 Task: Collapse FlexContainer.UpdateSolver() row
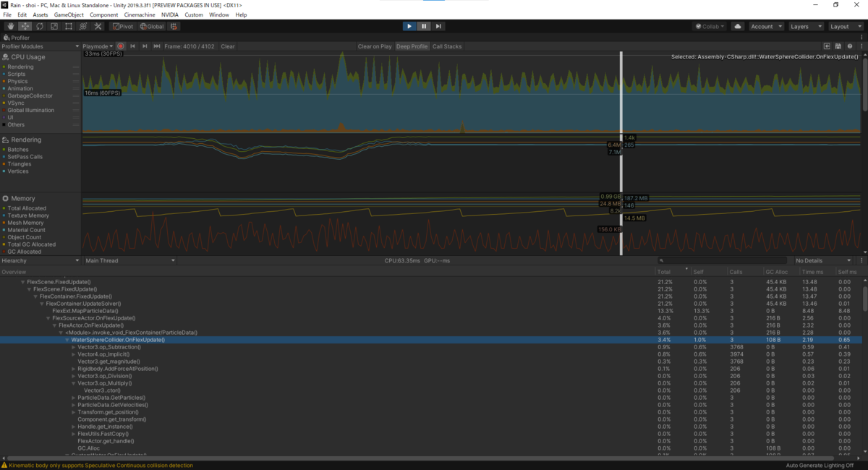tap(42, 304)
